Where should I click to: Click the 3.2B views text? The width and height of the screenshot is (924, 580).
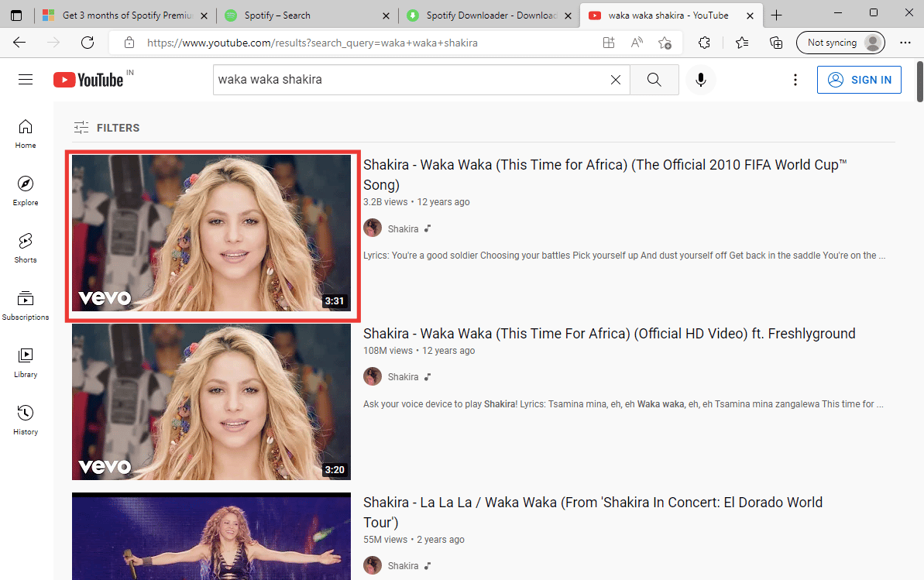(x=386, y=201)
